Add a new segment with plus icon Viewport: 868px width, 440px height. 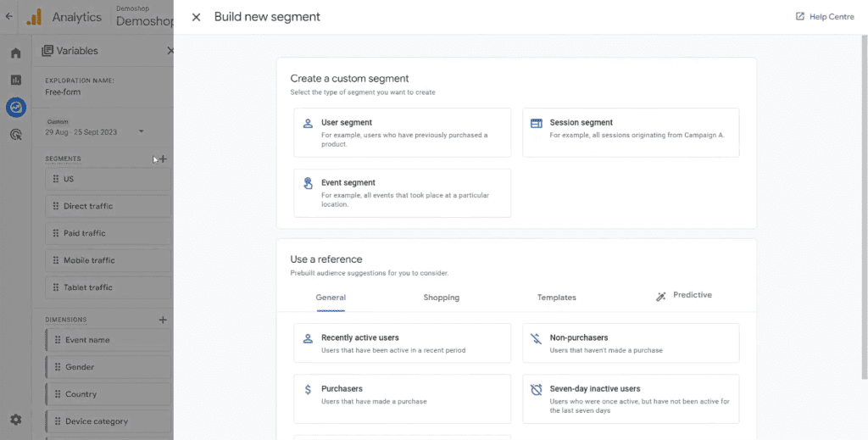(x=163, y=159)
